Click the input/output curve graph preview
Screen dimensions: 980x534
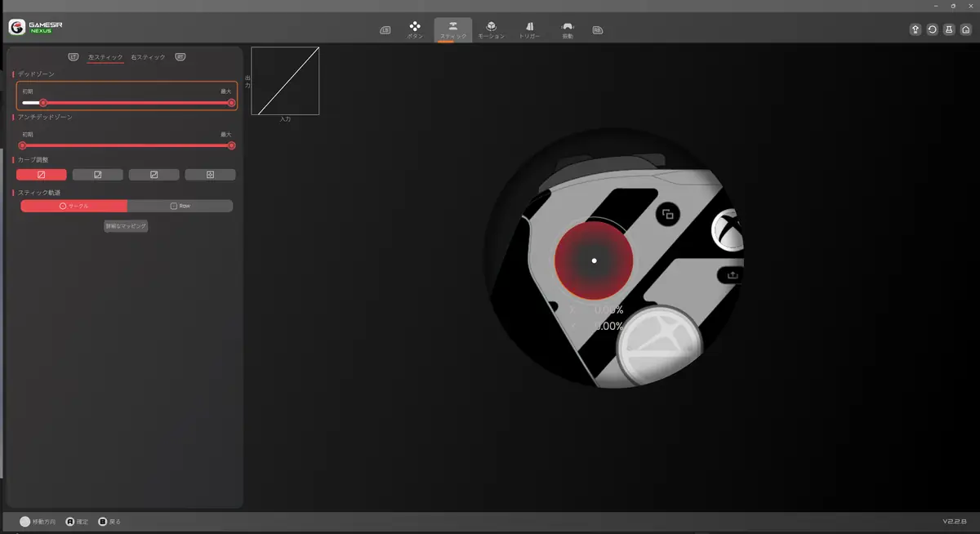click(285, 81)
